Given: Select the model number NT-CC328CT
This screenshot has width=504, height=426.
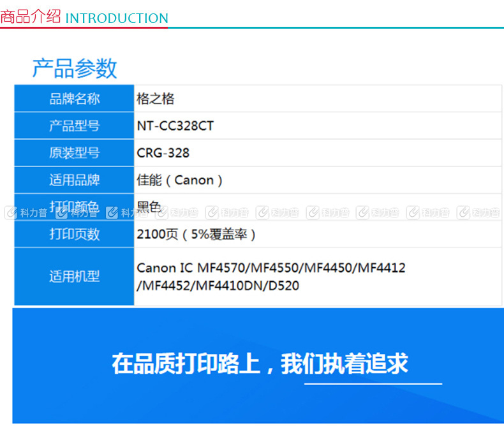Looking at the screenshot, I should 175,126.
